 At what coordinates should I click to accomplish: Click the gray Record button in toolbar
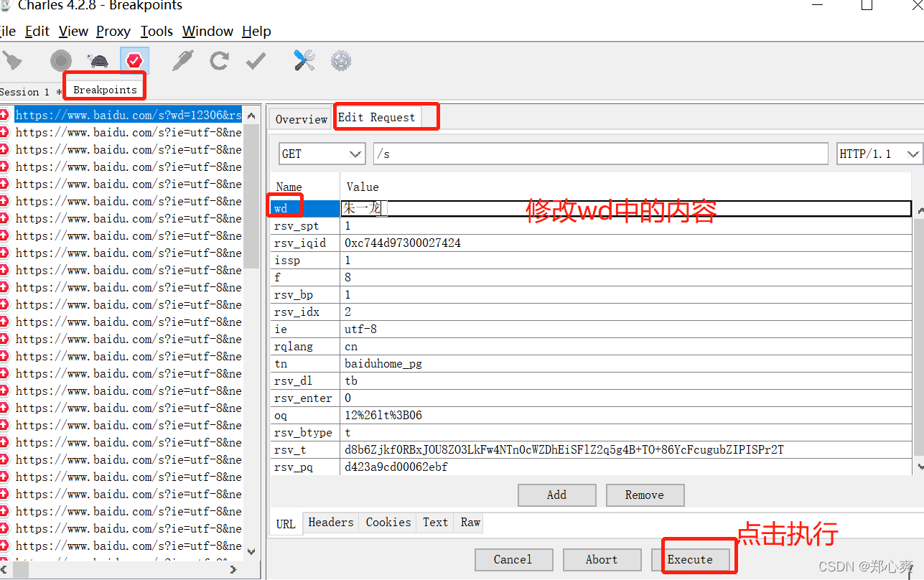coord(61,61)
